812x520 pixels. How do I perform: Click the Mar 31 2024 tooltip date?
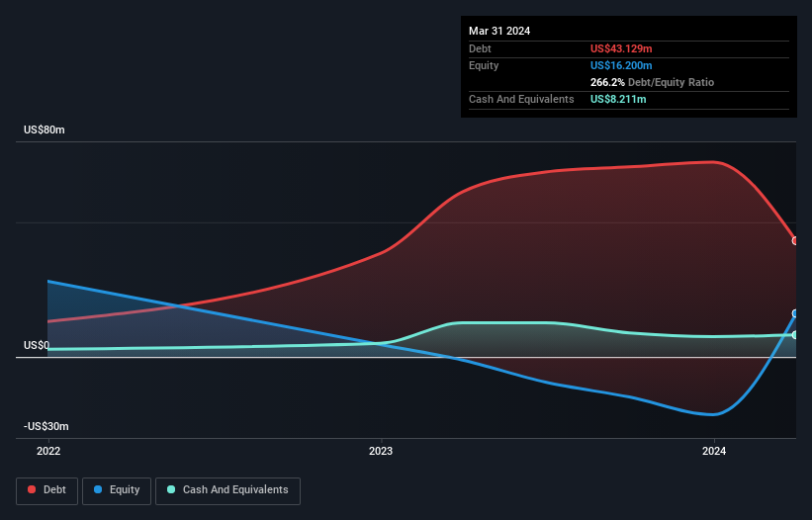pyautogui.click(x=499, y=31)
